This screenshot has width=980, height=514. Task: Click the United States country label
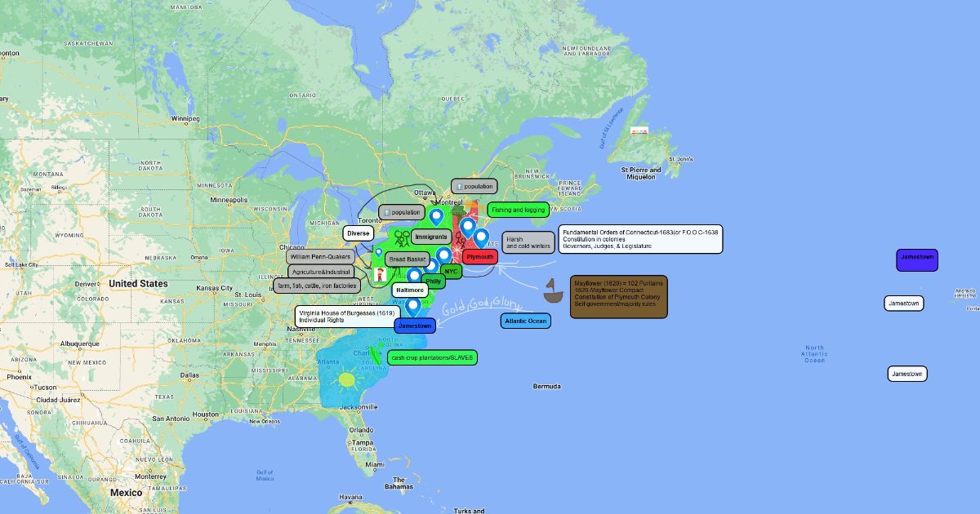138,284
